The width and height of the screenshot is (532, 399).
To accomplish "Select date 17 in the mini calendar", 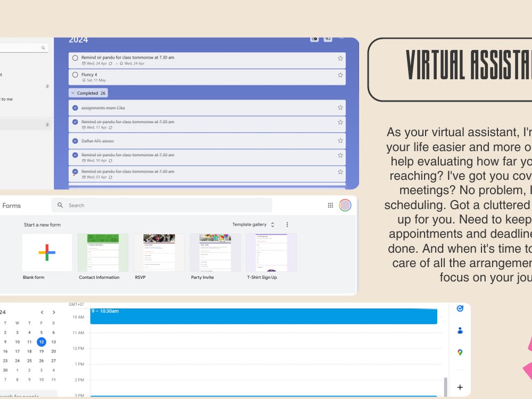I will [x=18, y=352].
